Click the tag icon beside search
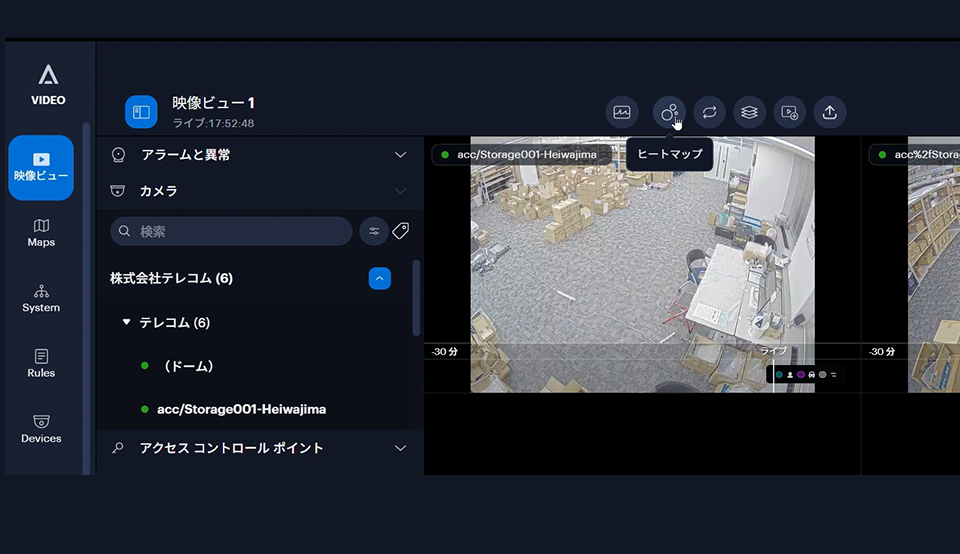 (401, 231)
